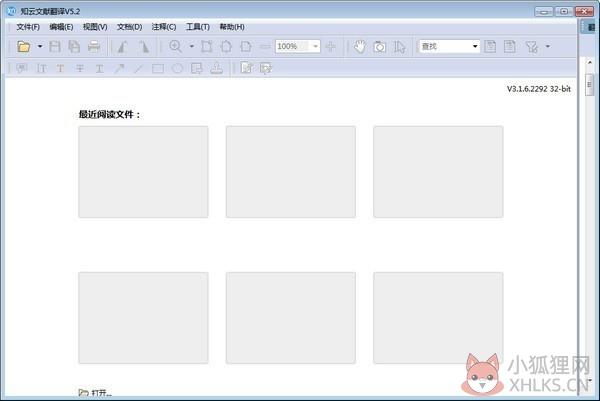This screenshot has width=600, height=401.
Task: Open the 视图(V) menu
Action: pyautogui.click(x=95, y=27)
